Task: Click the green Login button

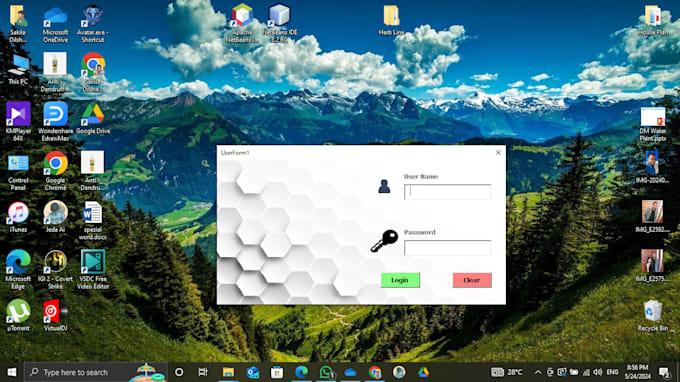Action: click(400, 280)
